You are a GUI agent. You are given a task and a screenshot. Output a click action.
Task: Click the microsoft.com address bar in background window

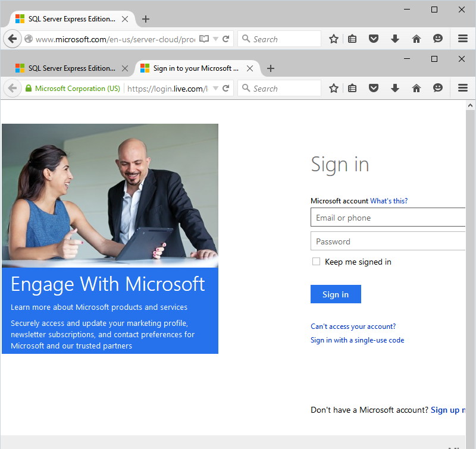pyautogui.click(x=115, y=39)
